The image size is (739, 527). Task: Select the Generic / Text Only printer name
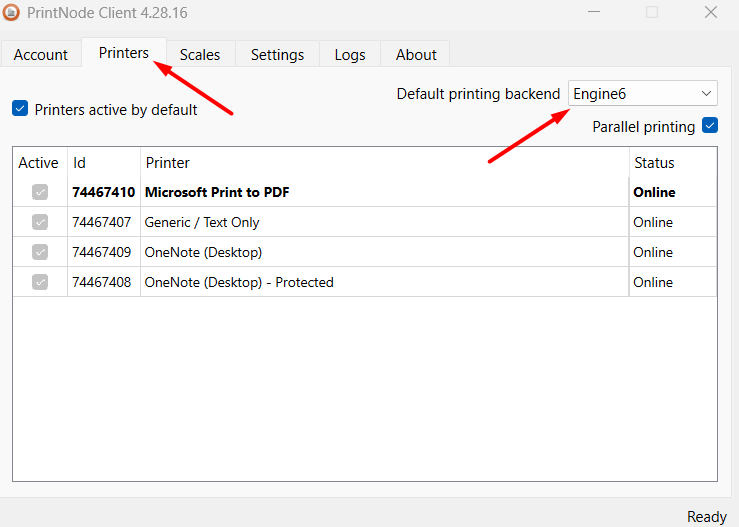point(202,222)
